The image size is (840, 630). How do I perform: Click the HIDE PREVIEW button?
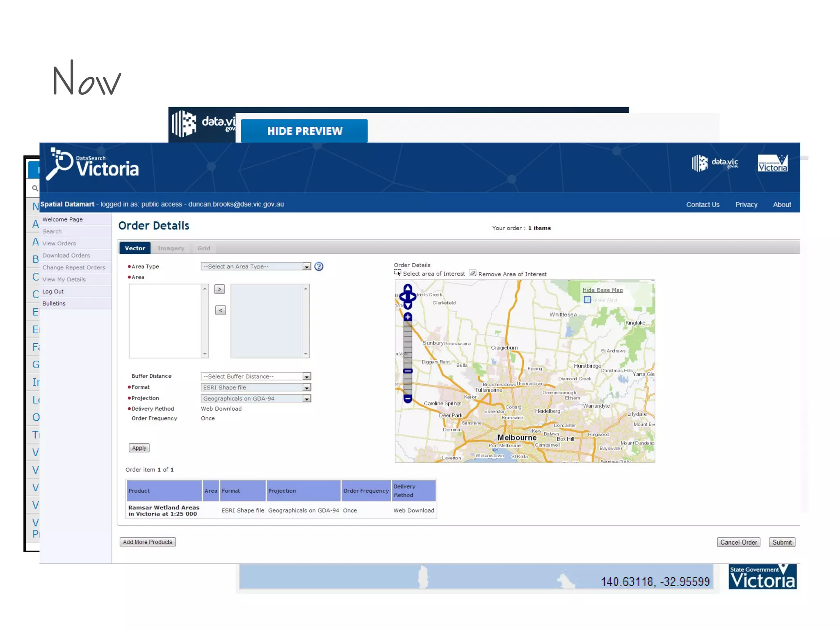point(304,131)
